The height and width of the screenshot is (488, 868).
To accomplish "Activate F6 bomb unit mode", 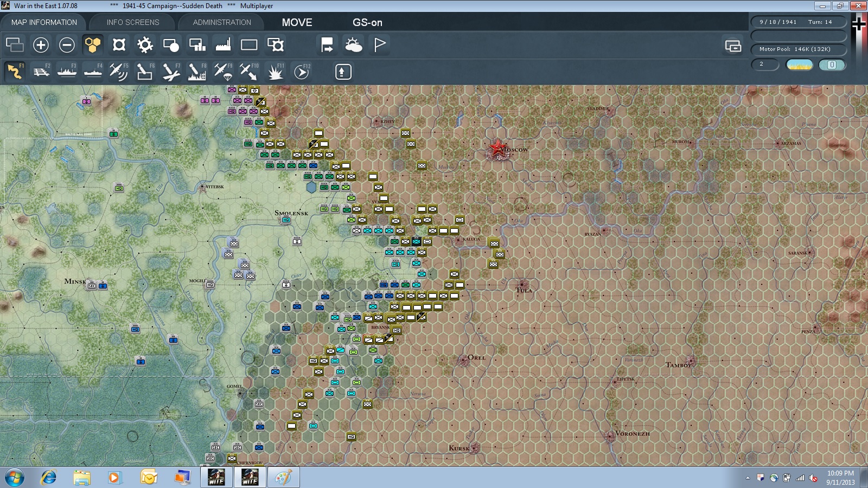I will [145, 71].
